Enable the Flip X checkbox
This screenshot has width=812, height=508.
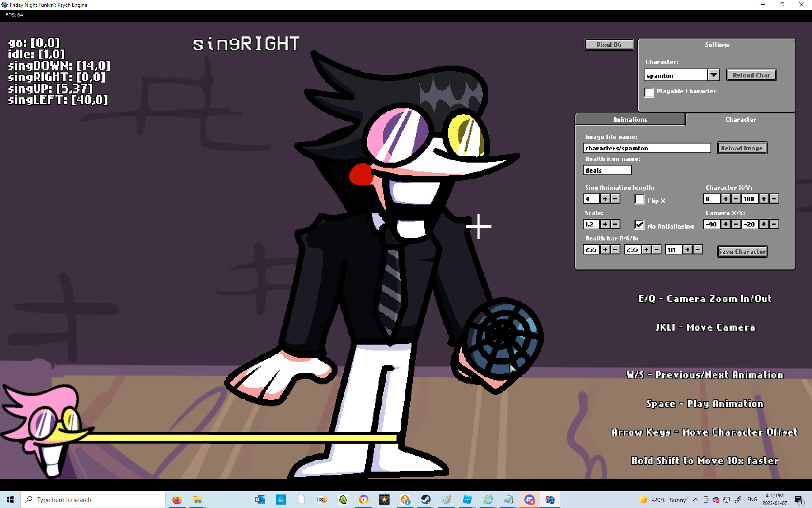(x=639, y=199)
